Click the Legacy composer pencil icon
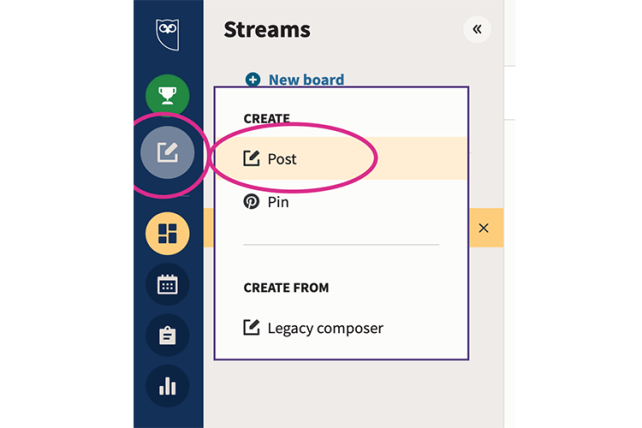Viewport: 642px width, 428px height. click(252, 327)
